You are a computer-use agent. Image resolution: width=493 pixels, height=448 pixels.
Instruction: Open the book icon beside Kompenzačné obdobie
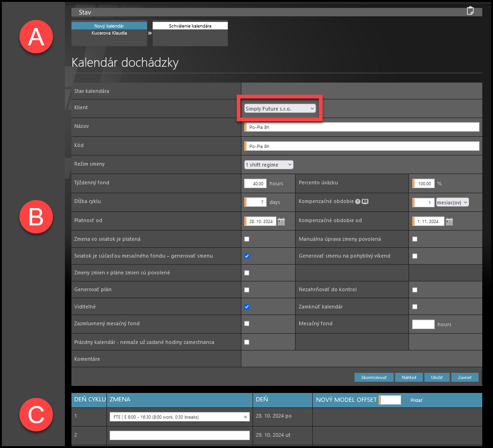coord(365,202)
